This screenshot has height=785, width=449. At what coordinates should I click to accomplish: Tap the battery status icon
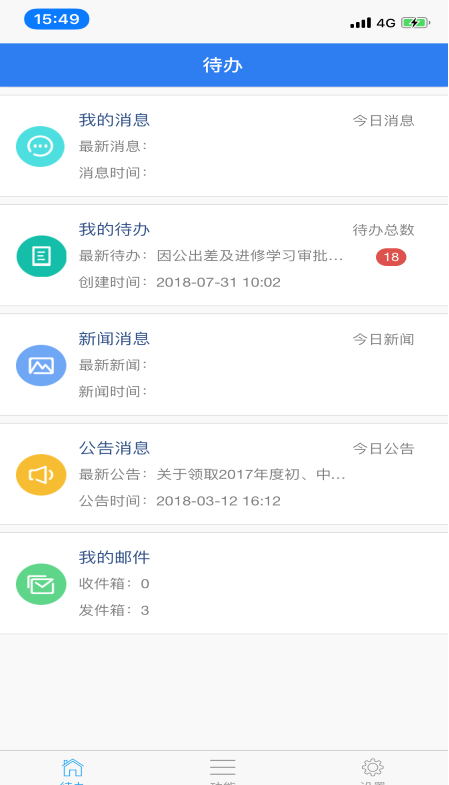415,23
